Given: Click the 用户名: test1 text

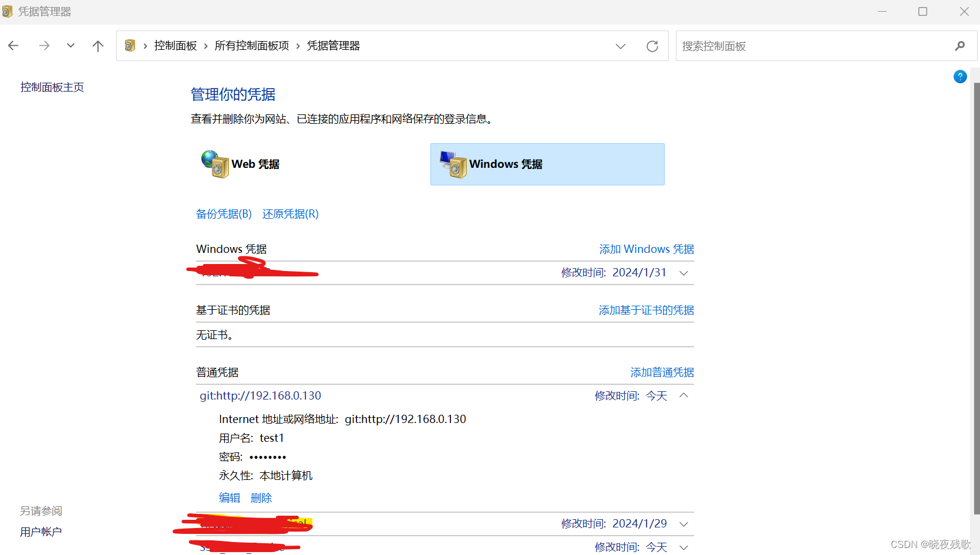Looking at the screenshot, I should (x=251, y=438).
